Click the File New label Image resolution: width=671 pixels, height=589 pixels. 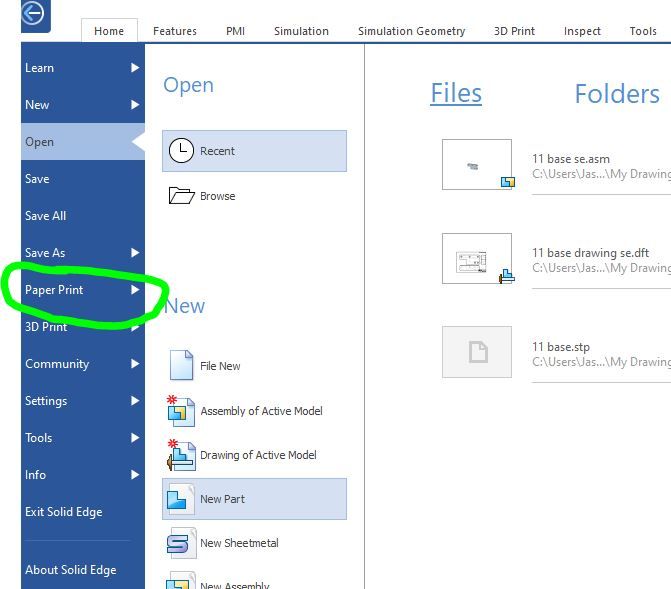click(220, 366)
